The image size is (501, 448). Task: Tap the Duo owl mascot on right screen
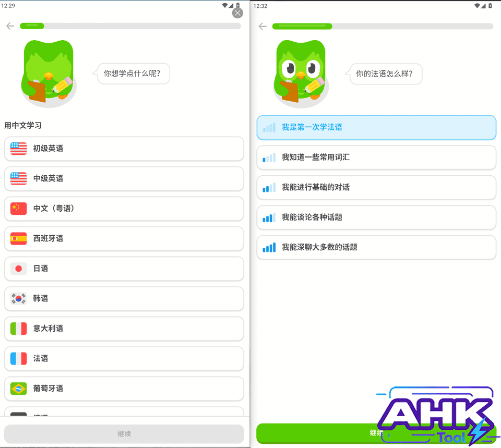pyautogui.click(x=301, y=74)
